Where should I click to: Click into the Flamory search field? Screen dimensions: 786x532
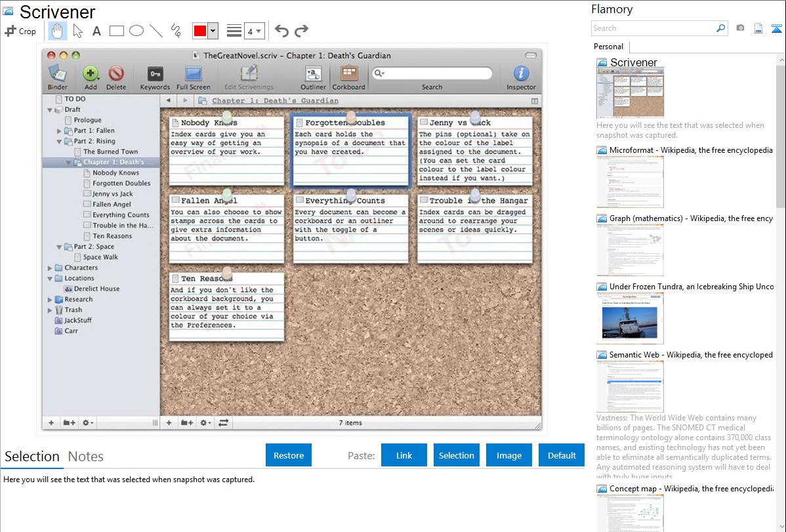pos(653,28)
